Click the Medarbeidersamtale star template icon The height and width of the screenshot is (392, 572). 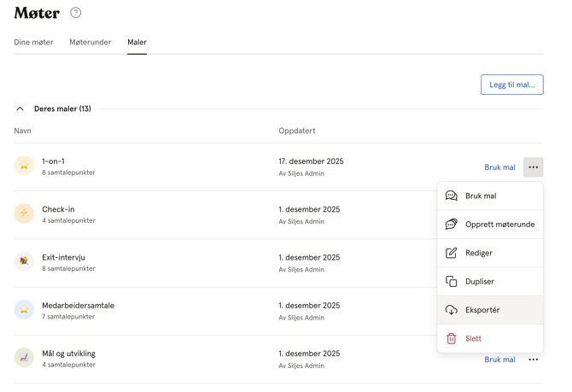[x=24, y=309]
